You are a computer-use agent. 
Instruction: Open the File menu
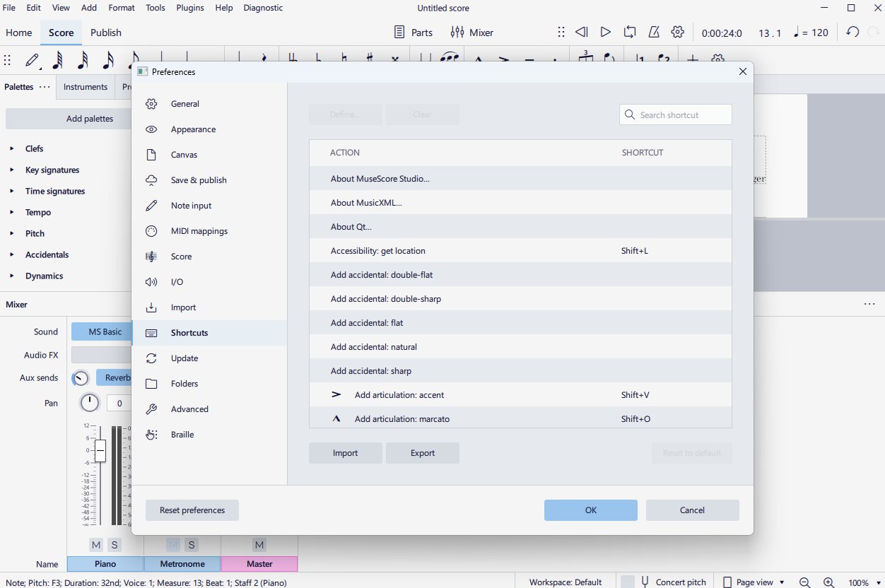point(9,8)
